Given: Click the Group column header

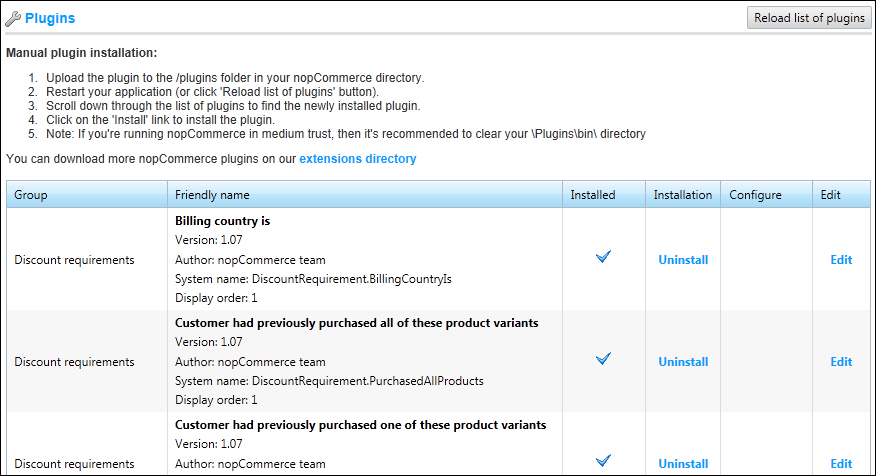Looking at the screenshot, I should [31, 195].
